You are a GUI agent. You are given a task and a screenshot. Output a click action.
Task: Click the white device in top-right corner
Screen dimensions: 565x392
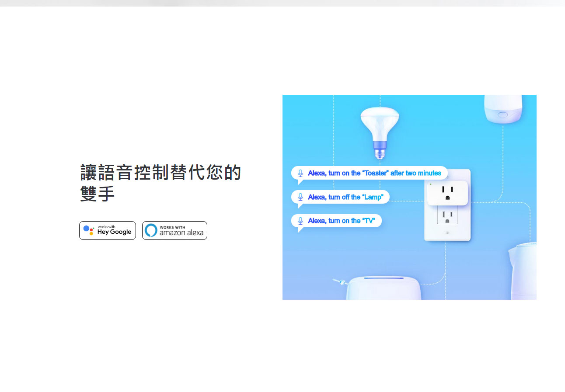(x=503, y=108)
